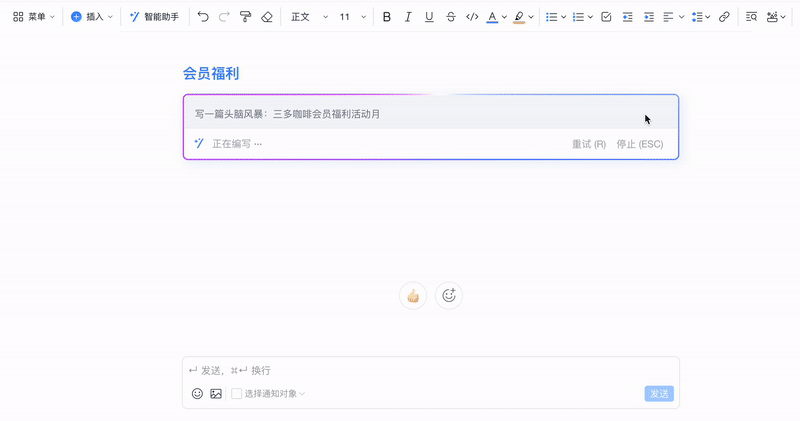Image resolution: width=800 pixels, height=421 pixels.
Task: Click 重试 (R) to retry generation
Action: [x=589, y=144]
